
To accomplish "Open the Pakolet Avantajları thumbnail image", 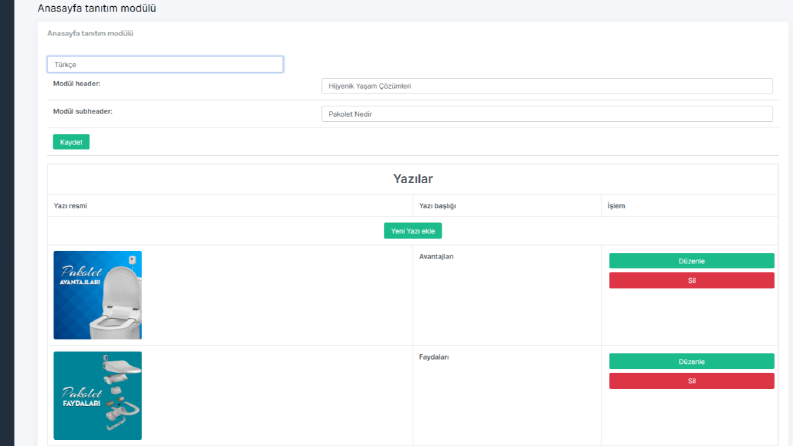I will (x=98, y=295).
